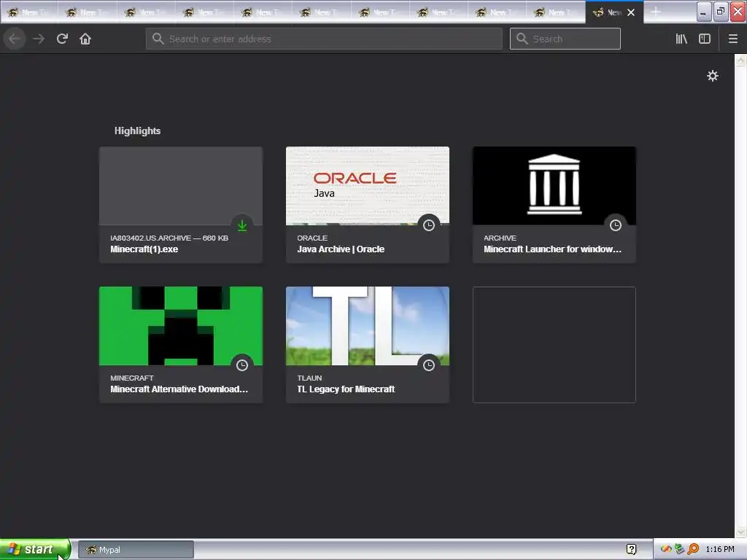Click the 1:16 PM system clock
Image resolution: width=747 pixels, height=560 pixels.
(x=720, y=550)
